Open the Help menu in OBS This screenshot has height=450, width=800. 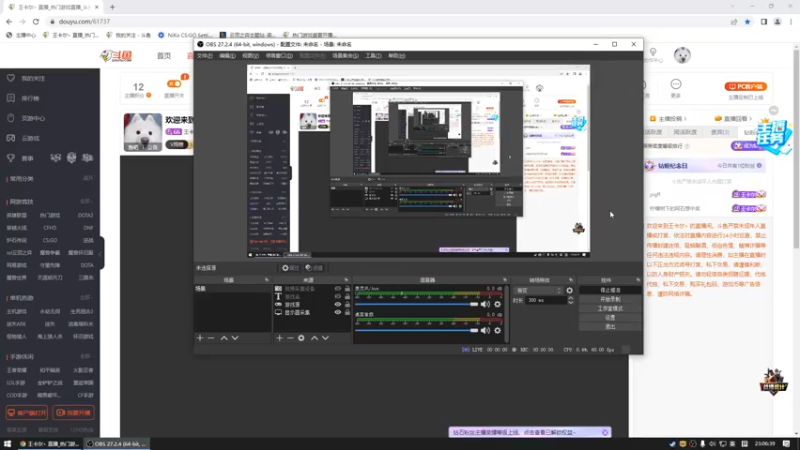[x=396, y=56]
